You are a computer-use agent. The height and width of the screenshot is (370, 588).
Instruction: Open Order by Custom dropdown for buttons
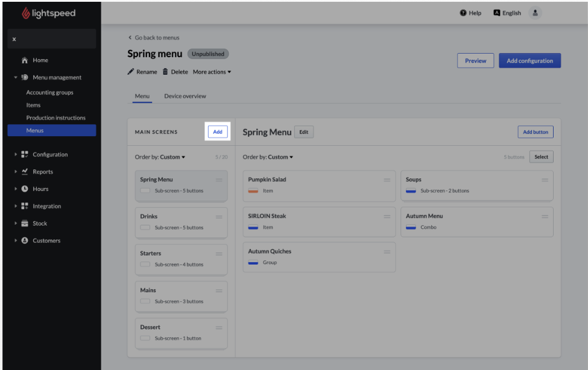[268, 157]
